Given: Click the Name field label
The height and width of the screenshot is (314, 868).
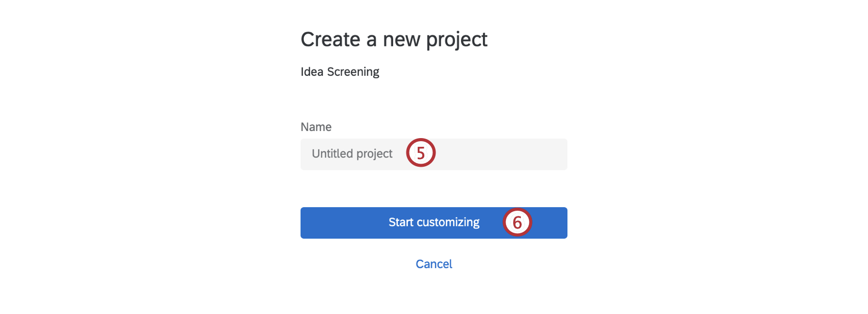Looking at the screenshot, I should pos(316,127).
